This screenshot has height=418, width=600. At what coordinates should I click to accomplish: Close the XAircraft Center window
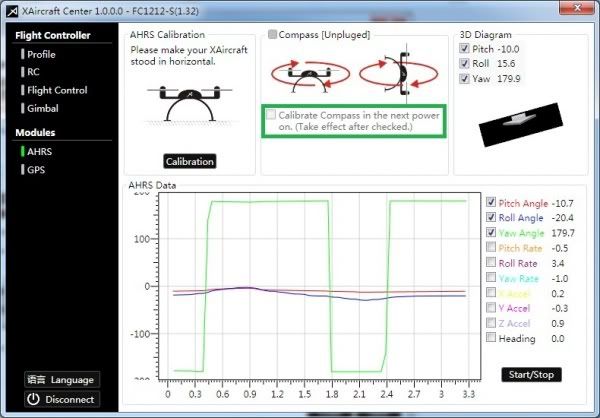(x=578, y=8)
